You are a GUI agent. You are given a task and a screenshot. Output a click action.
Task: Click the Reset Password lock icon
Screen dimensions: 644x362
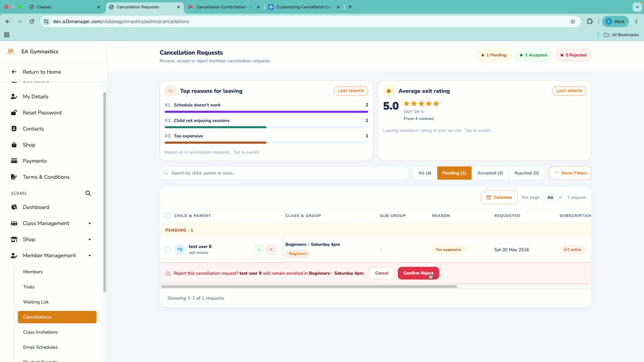pos(14,113)
